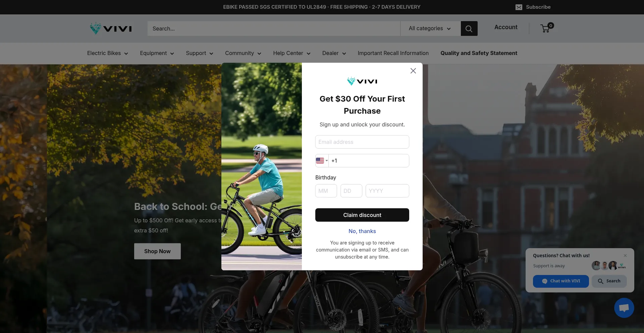
Task: Click the Subscribe envelope icon
Action: click(519, 7)
